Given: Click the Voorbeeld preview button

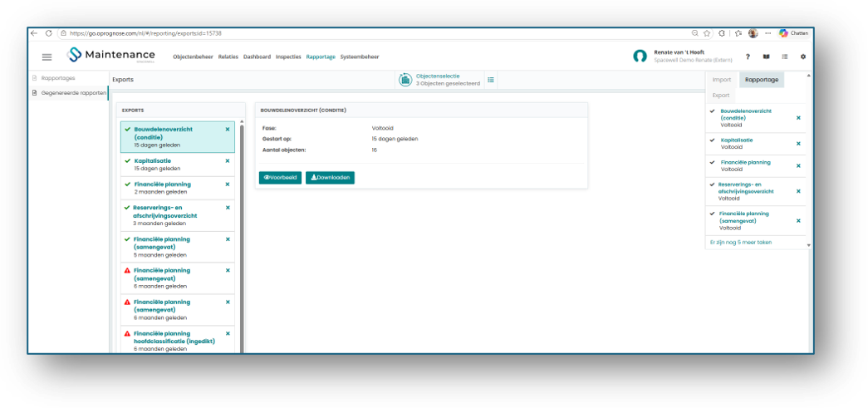Looking at the screenshot, I should pyautogui.click(x=280, y=178).
